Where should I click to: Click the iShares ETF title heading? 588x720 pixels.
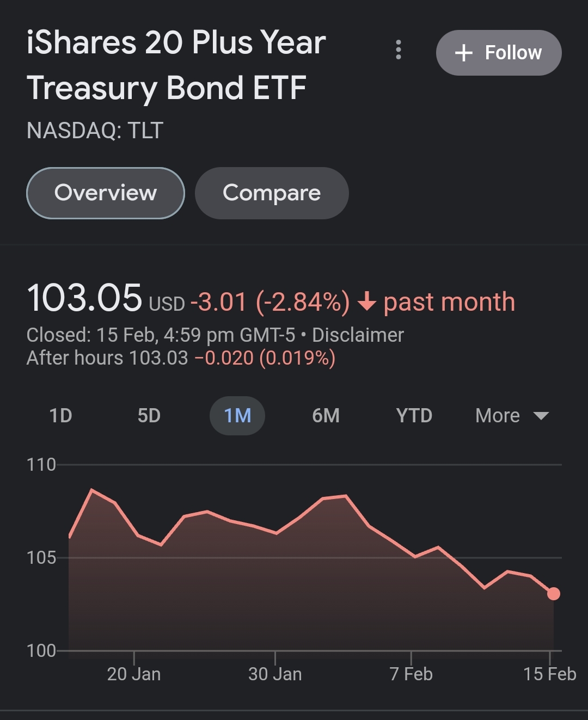pyautogui.click(x=176, y=65)
